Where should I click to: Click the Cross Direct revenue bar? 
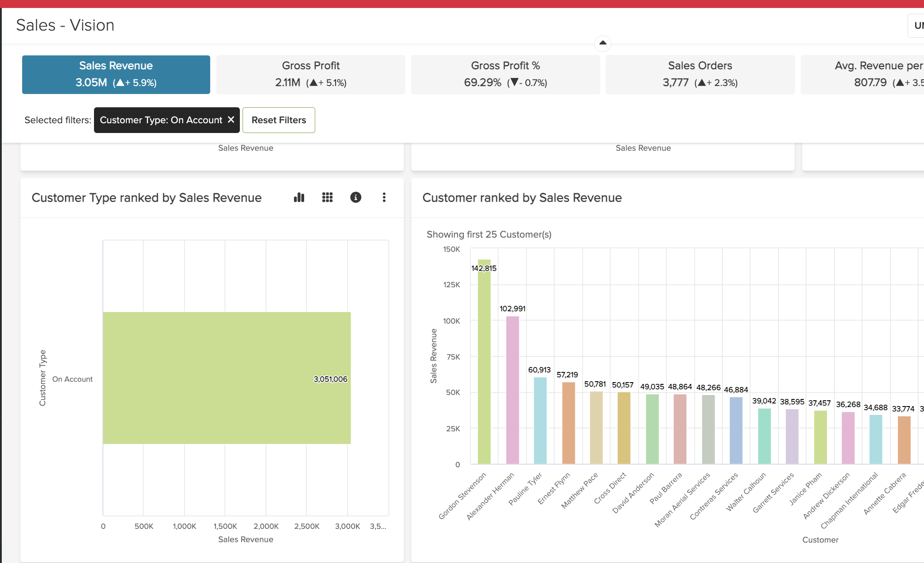click(623, 426)
